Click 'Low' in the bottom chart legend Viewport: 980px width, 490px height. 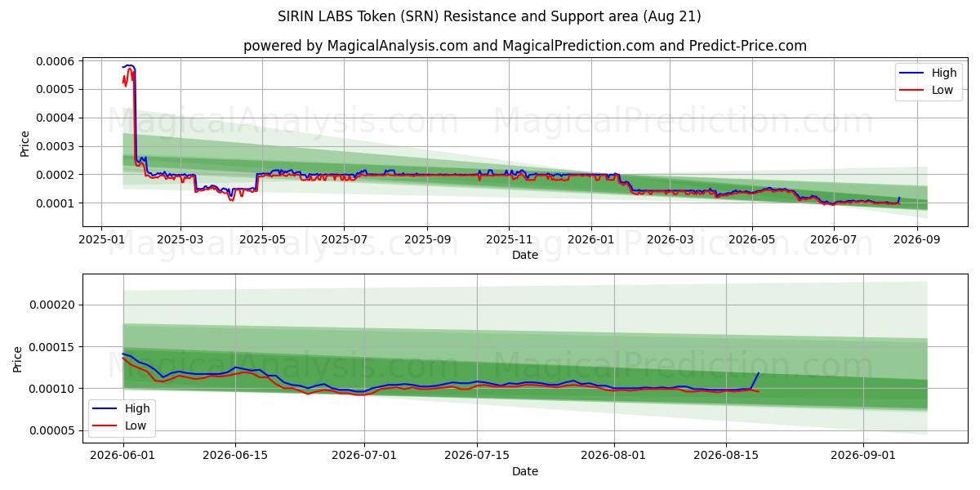[x=136, y=425]
